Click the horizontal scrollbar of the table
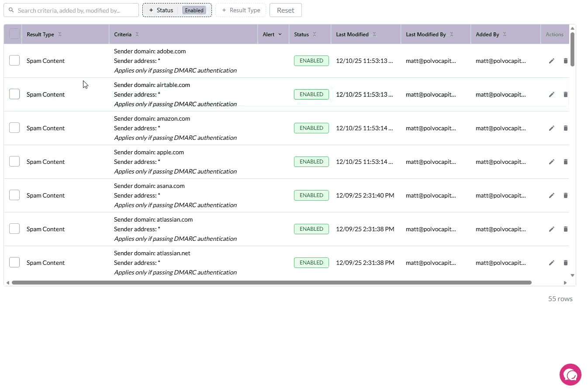588x389 pixels. click(x=271, y=283)
